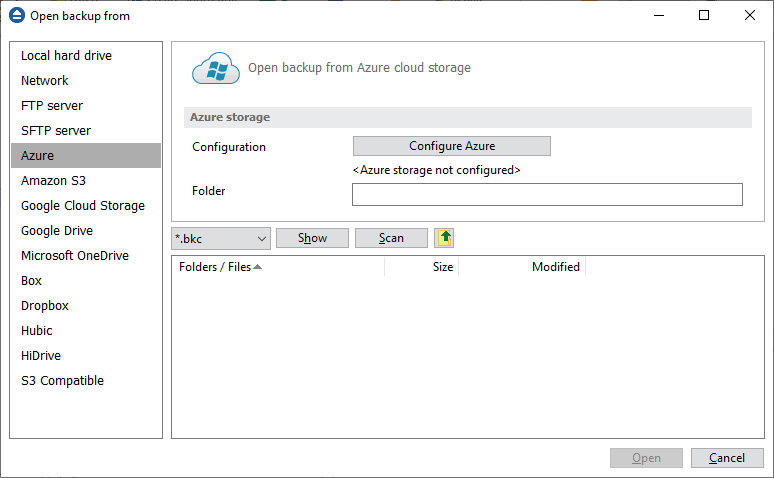Select Google Cloud Storage option
The height and width of the screenshot is (478, 774).
pos(86,205)
